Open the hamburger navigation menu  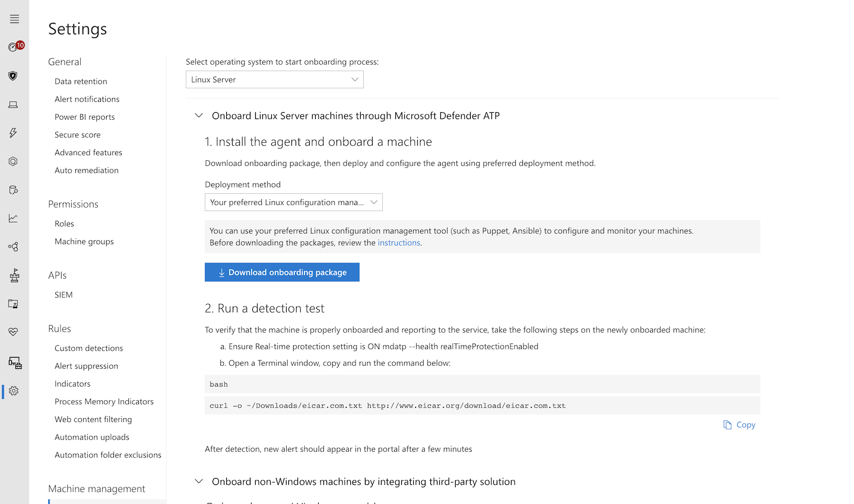point(14,19)
